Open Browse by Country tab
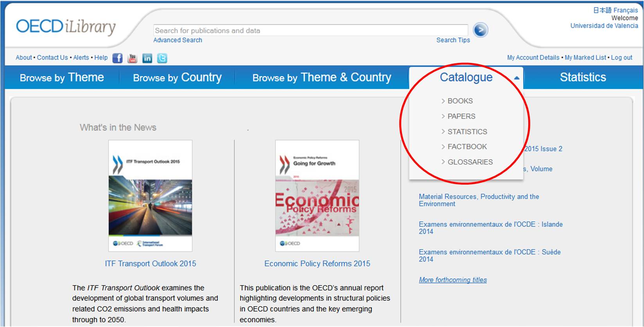The height and width of the screenshot is (327, 644). click(177, 77)
